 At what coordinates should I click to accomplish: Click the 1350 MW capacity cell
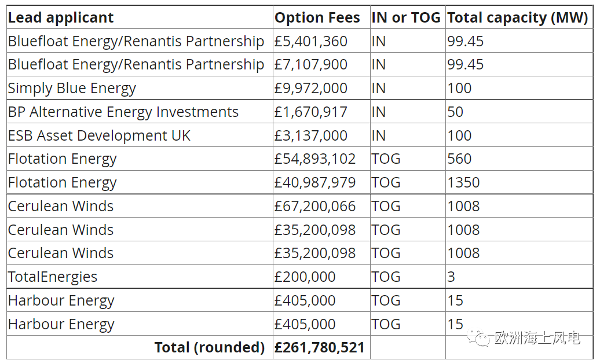[463, 182]
